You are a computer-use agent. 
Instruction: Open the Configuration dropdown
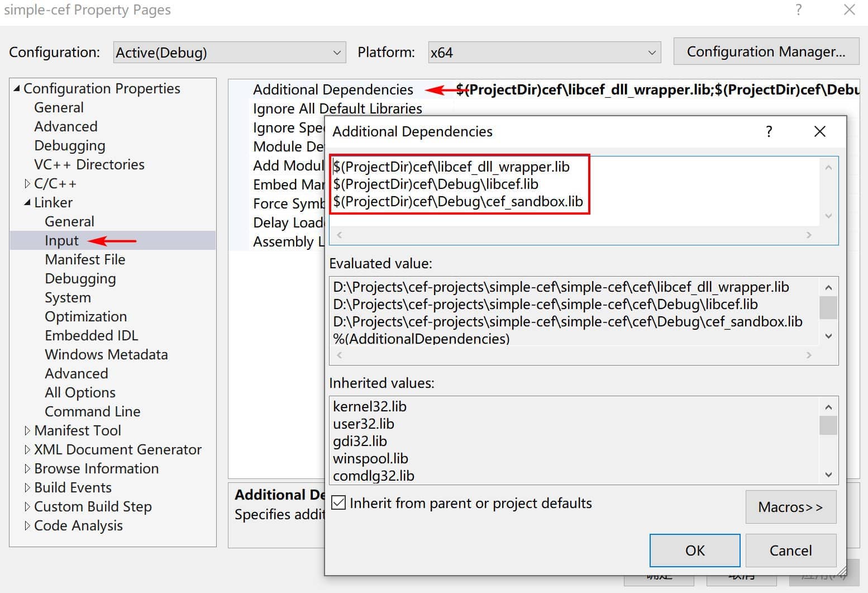(230, 53)
